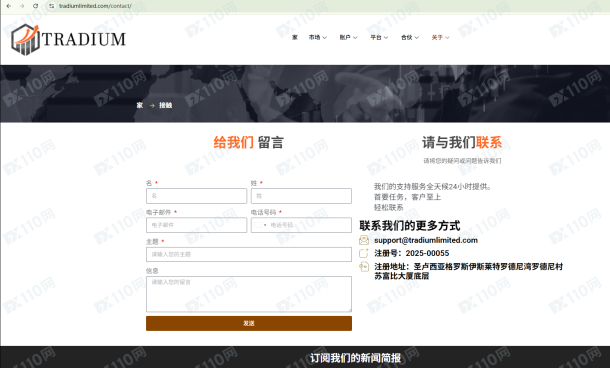This screenshot has width=610, height=368.
Task: Click the 我们的支持服务全天候24小时提供 text
Action: click(x=433, y=187)
